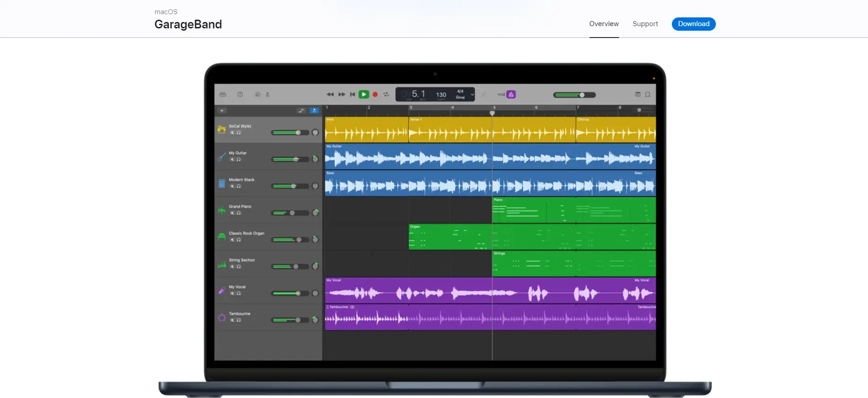Screen dimensions: 868x398
Task: Click the master volume slider
Action: point(574,95)
